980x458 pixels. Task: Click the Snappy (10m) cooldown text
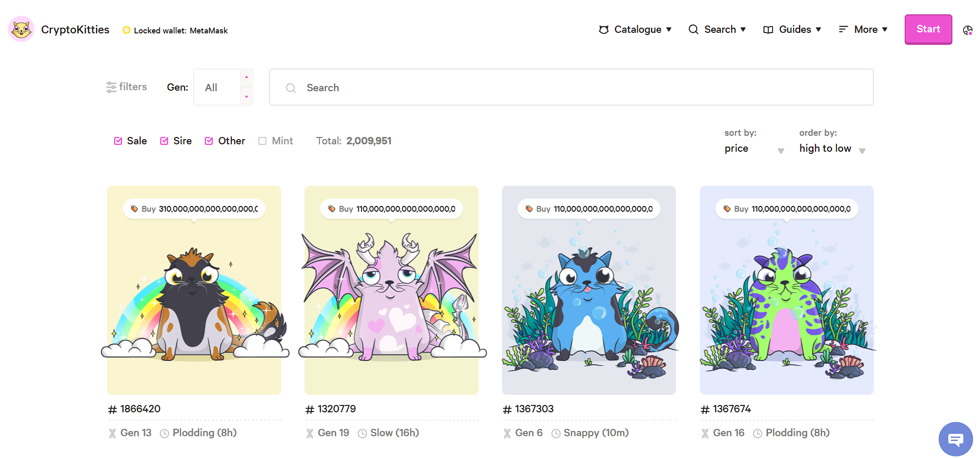pyautogui.click(x=596, y=433)
